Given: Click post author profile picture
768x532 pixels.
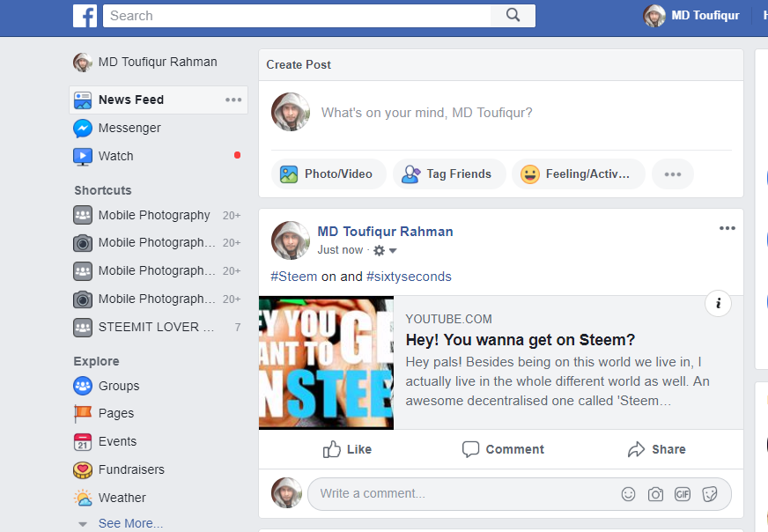Looking at the screenshot, I should (291, 240).
